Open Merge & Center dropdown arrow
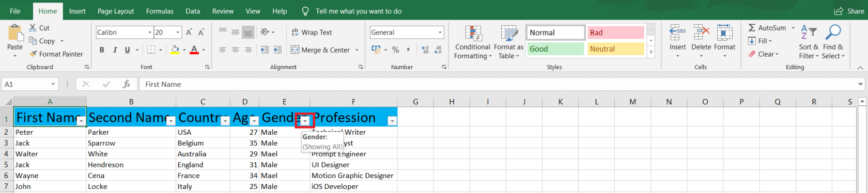 (357, 50)
